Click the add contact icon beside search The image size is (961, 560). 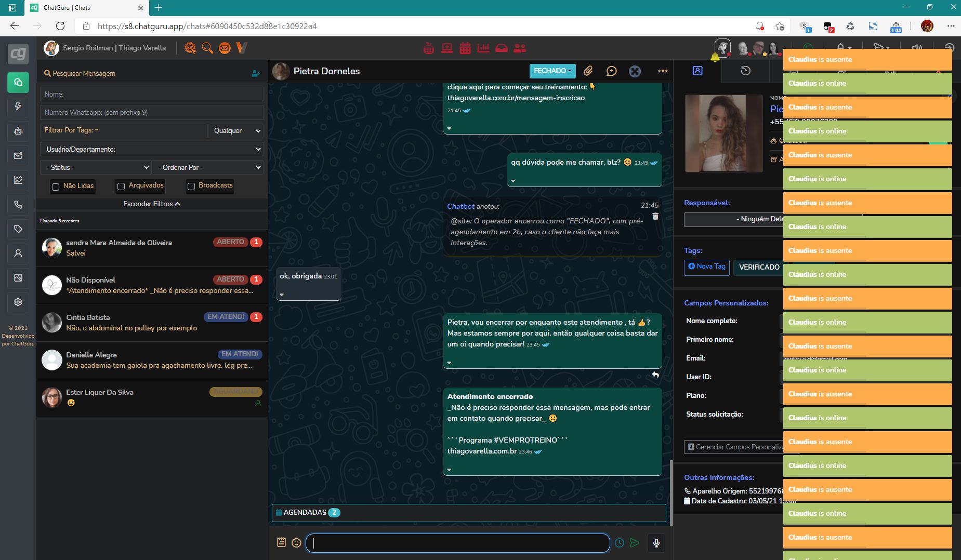pos(256,74)
